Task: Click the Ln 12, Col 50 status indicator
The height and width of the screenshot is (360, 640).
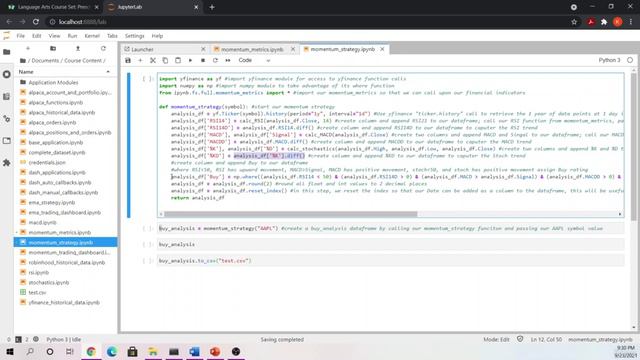Action: tap(546, 339)
